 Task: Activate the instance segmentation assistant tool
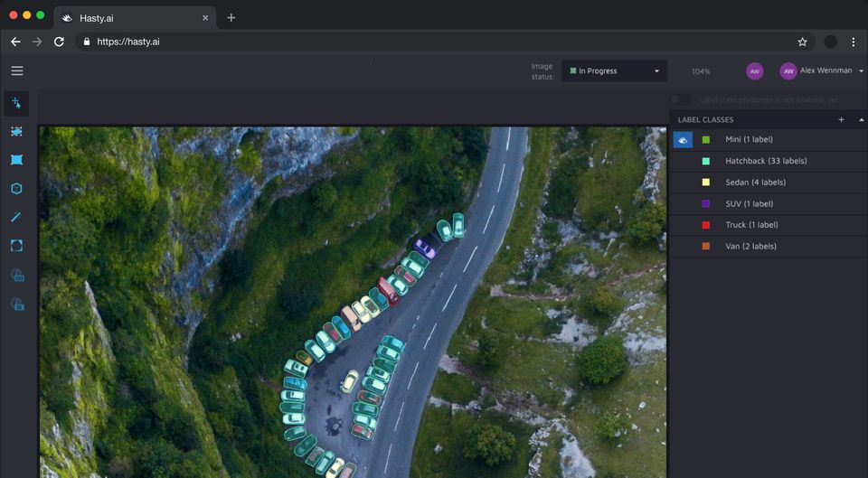tap(17, 304)
